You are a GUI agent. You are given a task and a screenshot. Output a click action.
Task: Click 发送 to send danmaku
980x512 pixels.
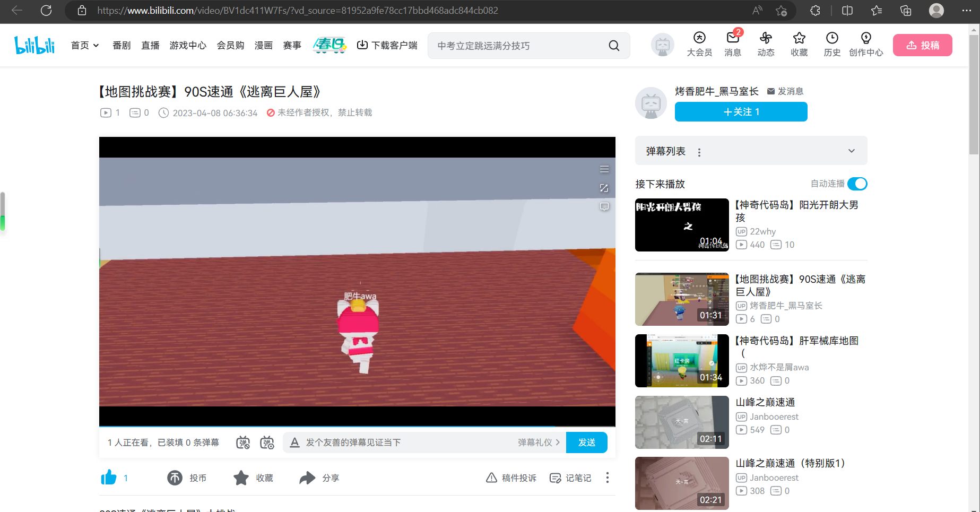[586, 442]
